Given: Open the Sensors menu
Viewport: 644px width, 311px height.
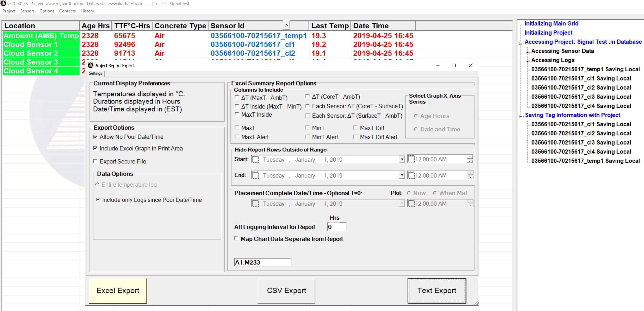Looking at the screenshot, I should pyautogui.click(x=27, y=11).
